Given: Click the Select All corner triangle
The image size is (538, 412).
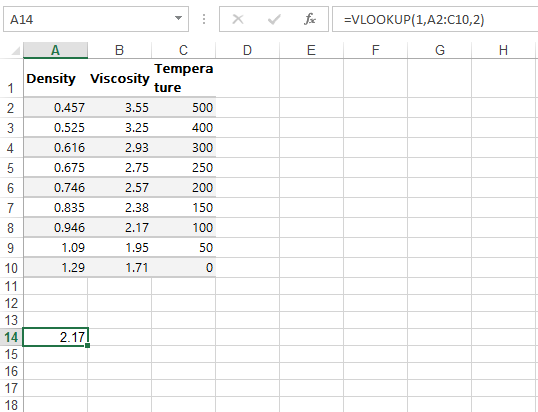Looking at the screenshot, I should (15, 51).
